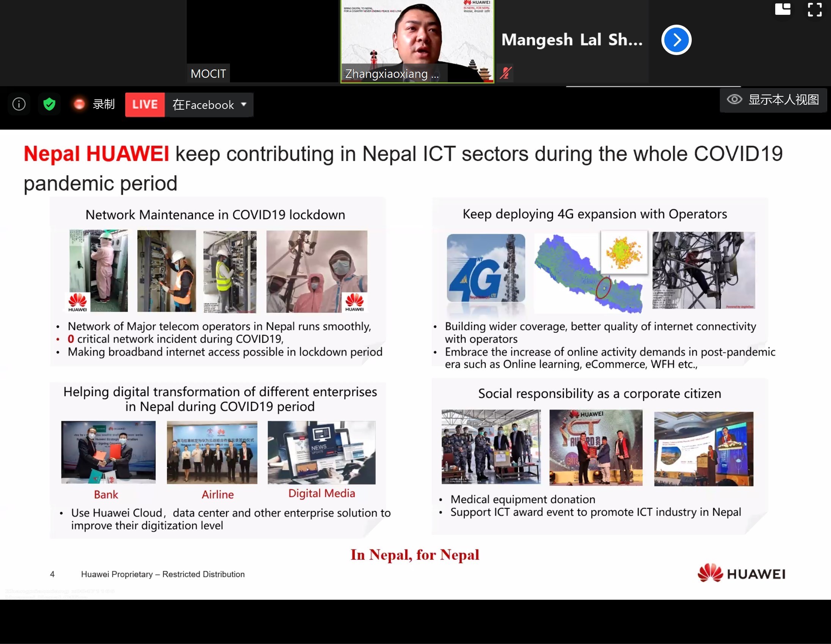Open the 在Facebook live dropdown arrow
The height and width of the screenshot is (644, 831).
click(244, 104)
